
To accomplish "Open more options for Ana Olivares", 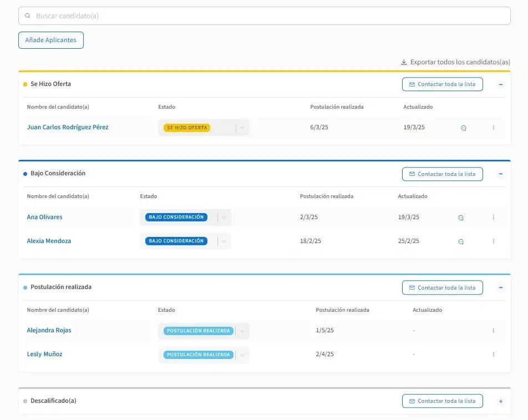I will click(x=493, y=217).
